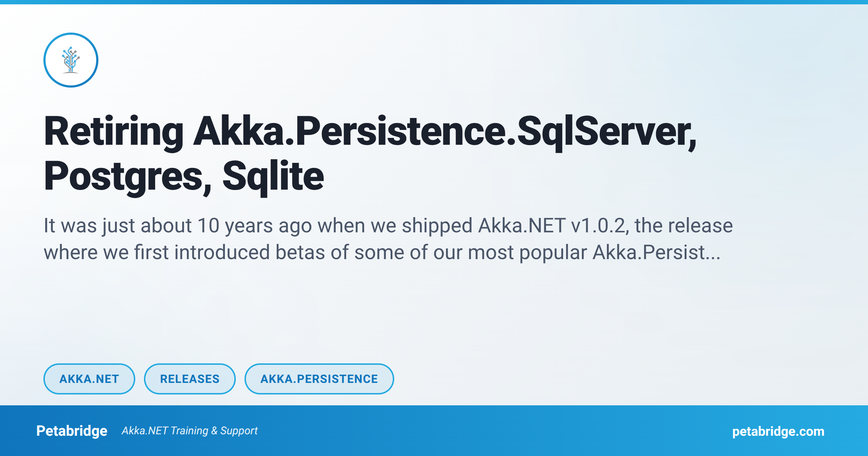Click the blue circular ring around the logo
The image size is (868, 456).
point(45,60)
